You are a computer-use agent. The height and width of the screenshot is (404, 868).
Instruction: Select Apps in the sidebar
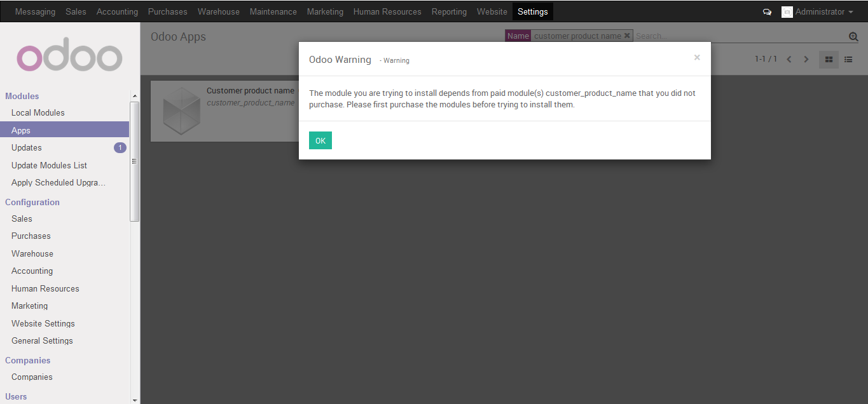pos(64,130)
